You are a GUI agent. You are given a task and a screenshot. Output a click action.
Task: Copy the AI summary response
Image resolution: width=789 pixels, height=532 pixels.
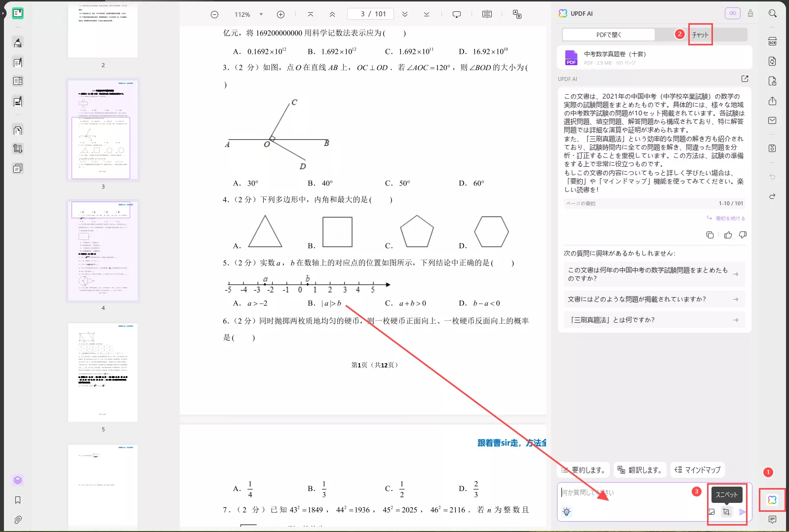click(710, 235)
